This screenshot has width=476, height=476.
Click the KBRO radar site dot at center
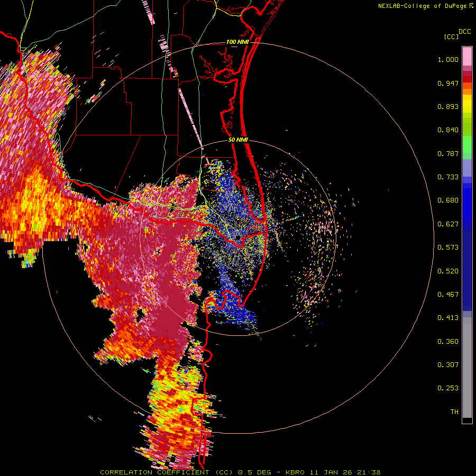(x=237, y=237)
